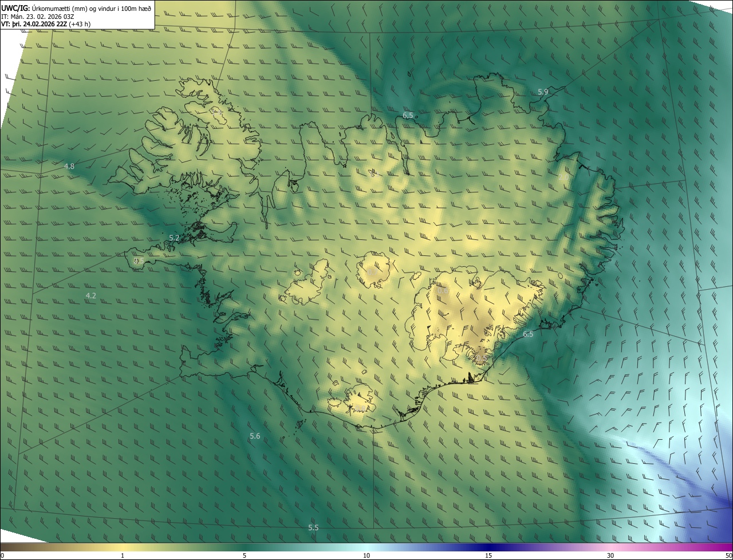
Task: Click the 5.2 value label on the map
Action: (175, 238)
